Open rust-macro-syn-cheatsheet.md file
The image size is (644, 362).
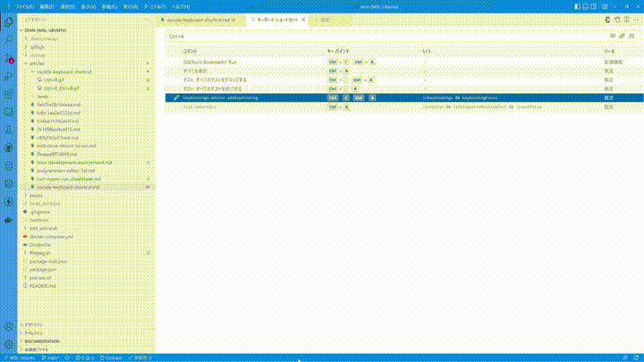pos(69,179)
